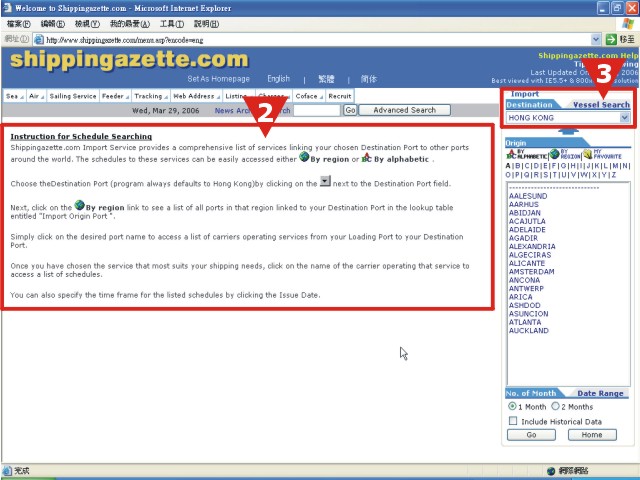The width and height of the screenshot is (640, 480).
Task: Select the Destination tab
Action: (529, 105)
